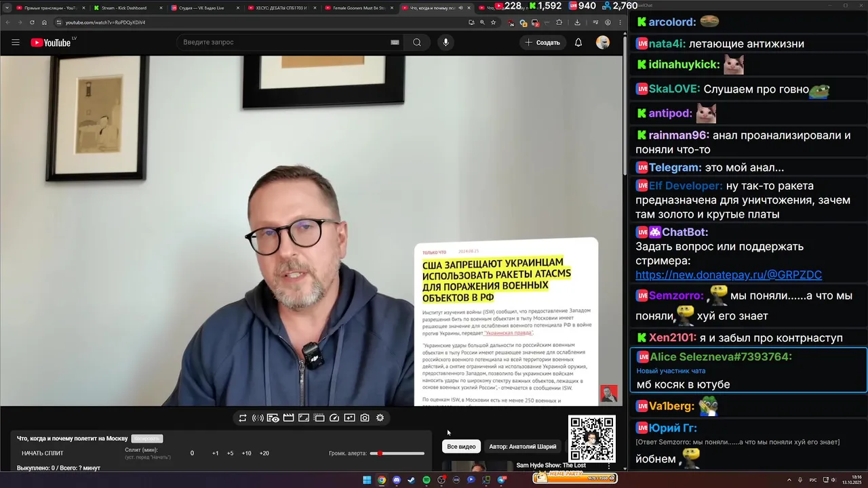Bookmark this page with the star icon
The image size is (868, 488).
coord(493,22)
